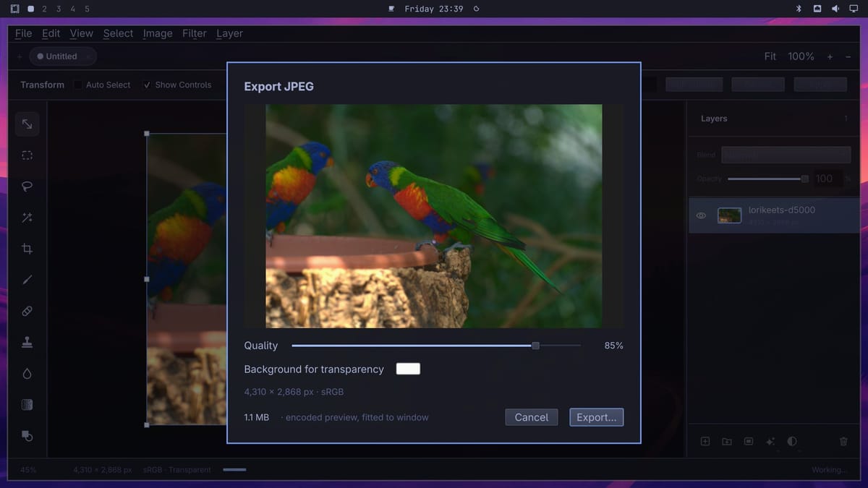Toggle the Auto Select checkbox

point(77,85)
